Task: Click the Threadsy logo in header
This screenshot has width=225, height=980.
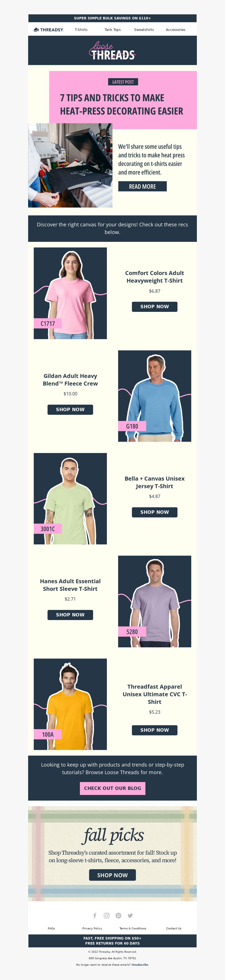Action: click(49, 30)
